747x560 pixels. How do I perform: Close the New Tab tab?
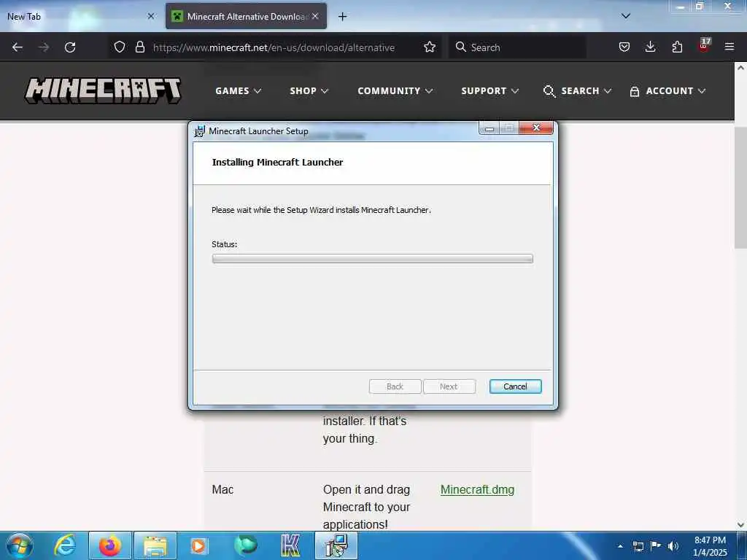151,16
